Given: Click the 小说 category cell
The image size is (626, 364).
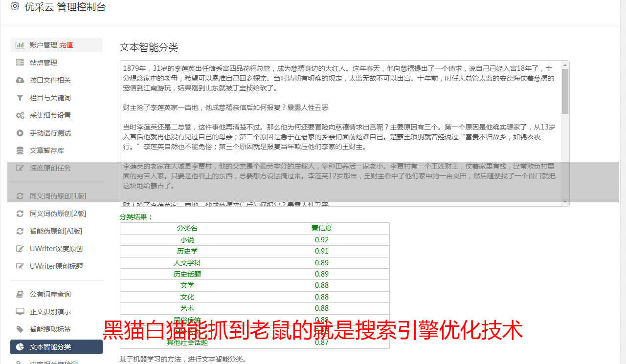Looking at the screenshot, I should (x=187, y=240).
